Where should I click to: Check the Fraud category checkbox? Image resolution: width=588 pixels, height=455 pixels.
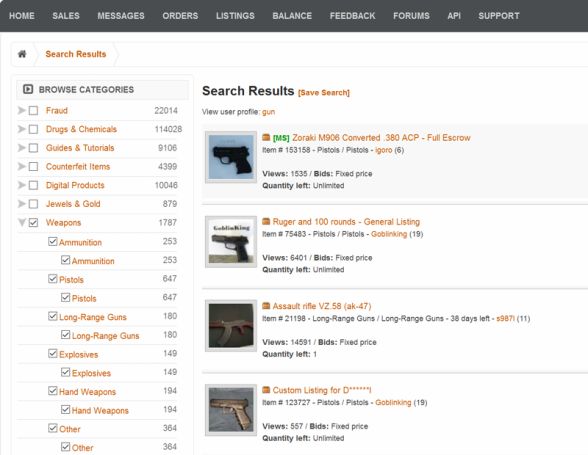33,111
